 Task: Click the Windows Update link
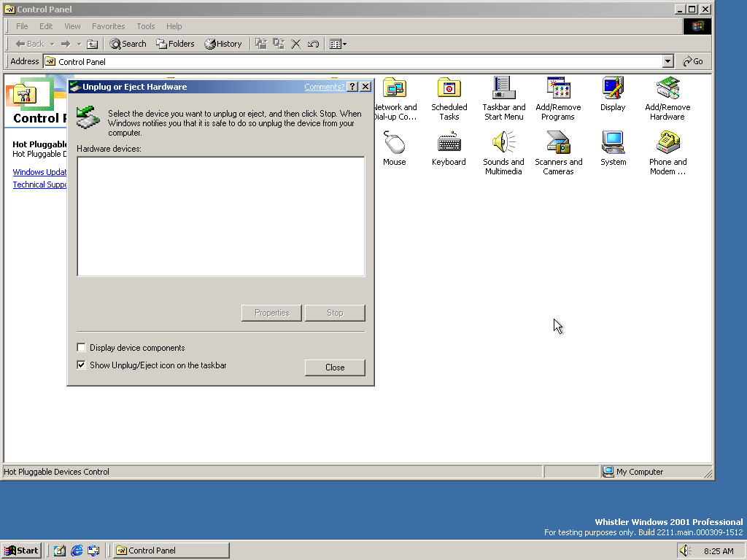click(x=39, y=172)
